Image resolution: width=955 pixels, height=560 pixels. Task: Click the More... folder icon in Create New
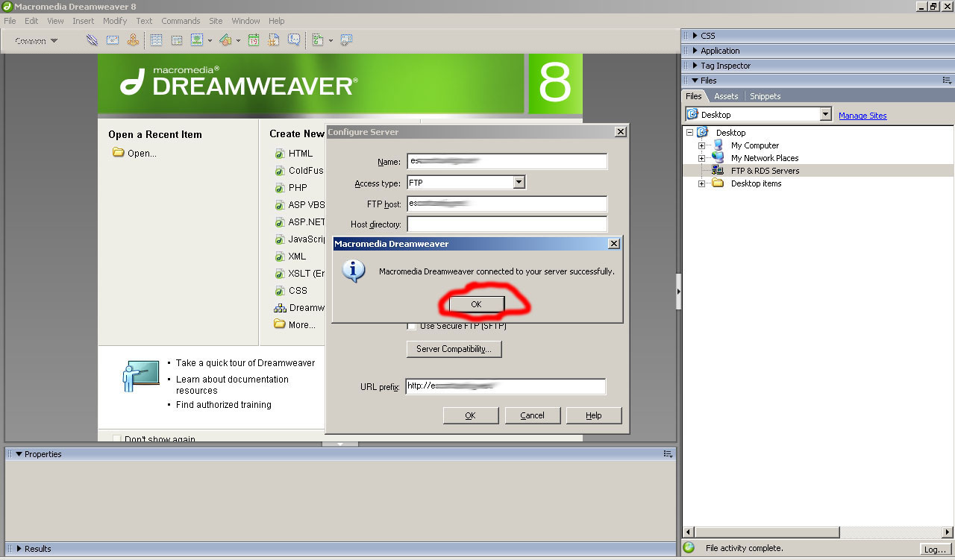point(280,324)
